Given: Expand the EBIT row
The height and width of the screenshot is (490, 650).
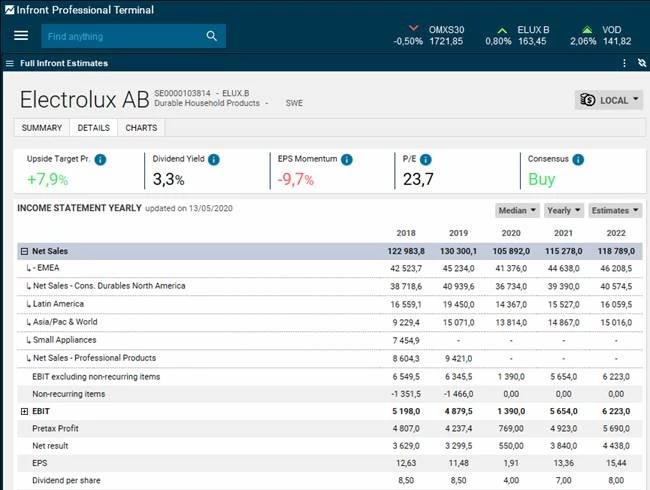Looking at the screenshot, I should [x=24, y=411].
